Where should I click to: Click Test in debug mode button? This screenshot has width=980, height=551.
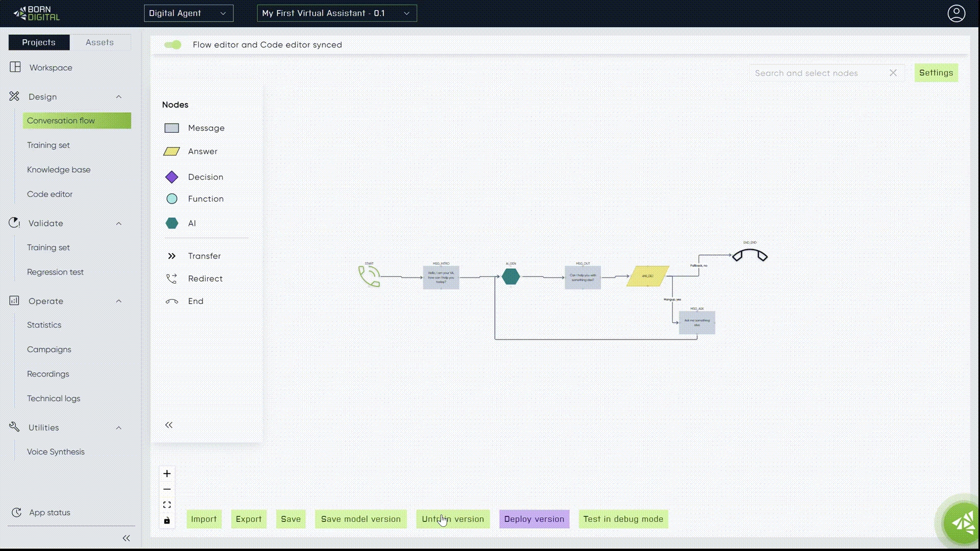click(623, 519)
